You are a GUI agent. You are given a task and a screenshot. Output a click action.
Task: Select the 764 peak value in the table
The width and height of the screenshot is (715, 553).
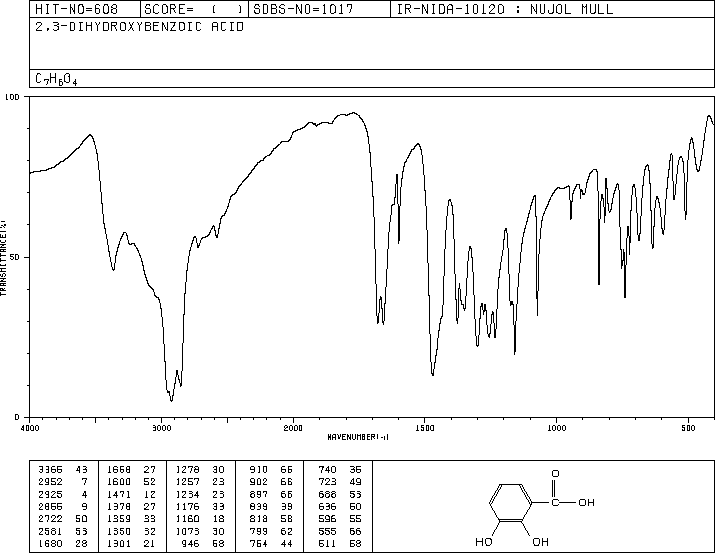click(259, 543)
